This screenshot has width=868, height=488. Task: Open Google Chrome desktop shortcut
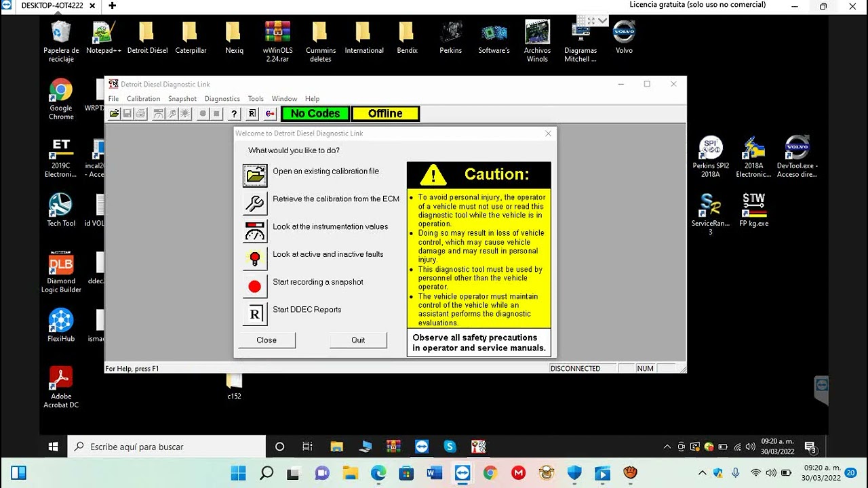point(61,99)
